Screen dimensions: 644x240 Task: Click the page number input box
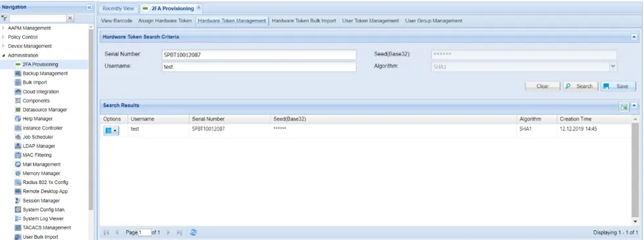[145, 233]
